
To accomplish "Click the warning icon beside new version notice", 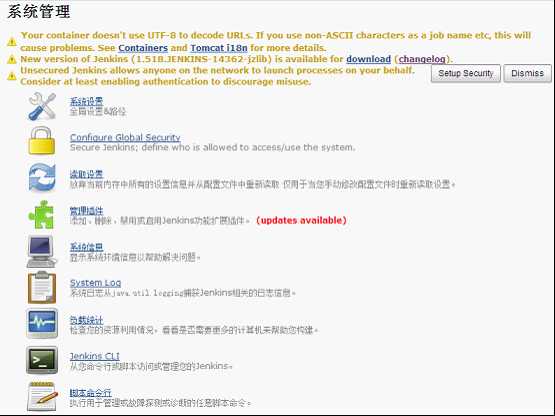I will tap(12, 59).
